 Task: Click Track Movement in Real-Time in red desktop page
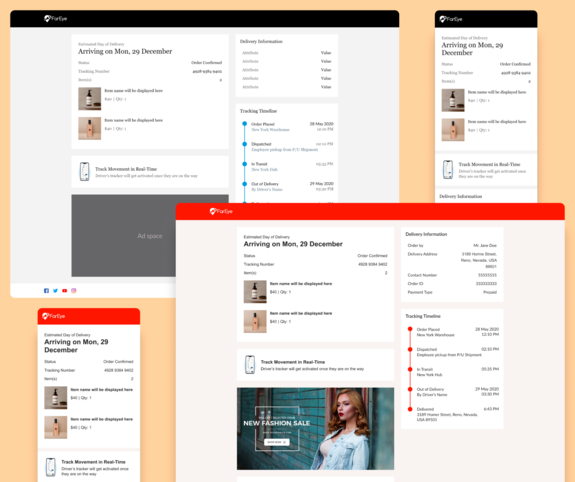(x=293, y=362)
